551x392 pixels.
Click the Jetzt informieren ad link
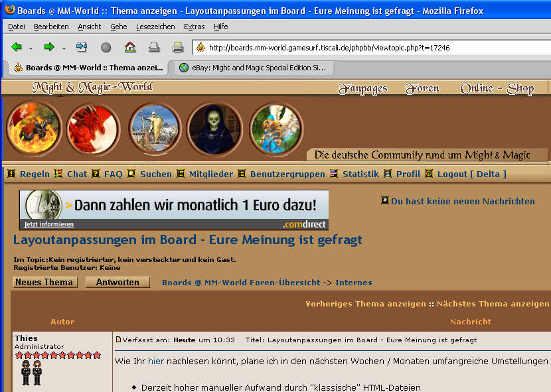49,224
